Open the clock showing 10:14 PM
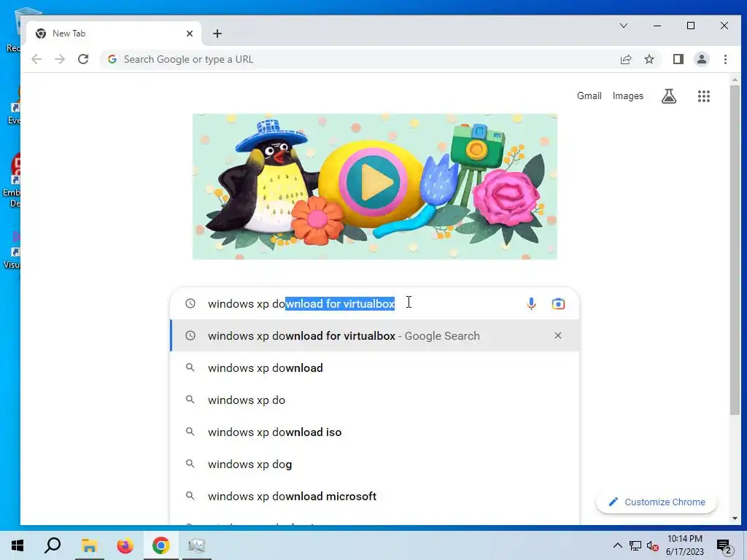The image size is (747, 560). [x=684, y=545]
